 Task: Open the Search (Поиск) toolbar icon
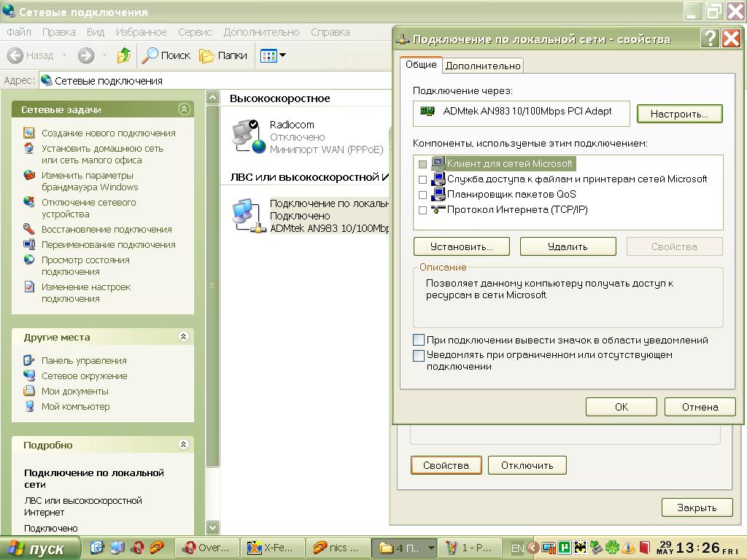[150, 55]
